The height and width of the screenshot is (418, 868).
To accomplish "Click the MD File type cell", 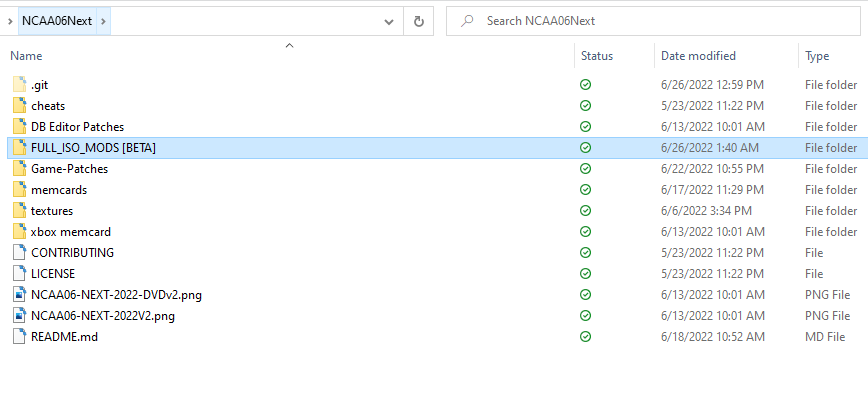I will coord(825,337).
